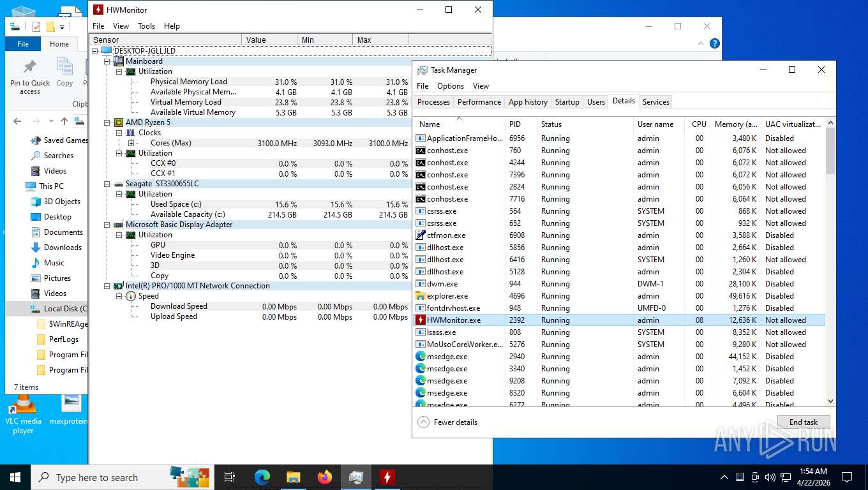Image resolution: width=868 pixels, height=490 pixels.
Task: Click the Clocks icon under AMD Ryzen 5
Action: (131, 133)
